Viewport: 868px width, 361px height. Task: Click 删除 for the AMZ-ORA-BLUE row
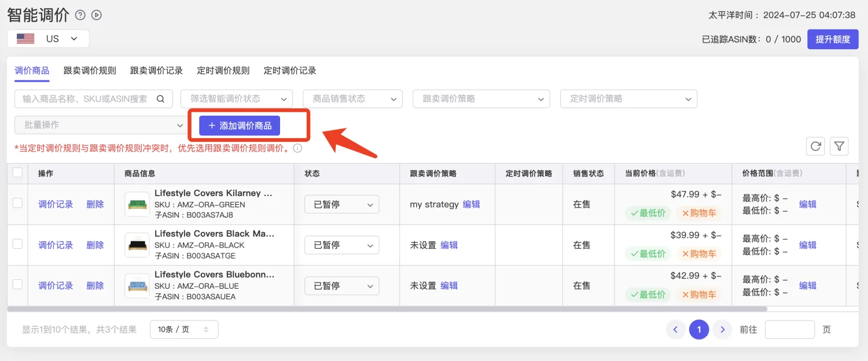click(95, 286)
